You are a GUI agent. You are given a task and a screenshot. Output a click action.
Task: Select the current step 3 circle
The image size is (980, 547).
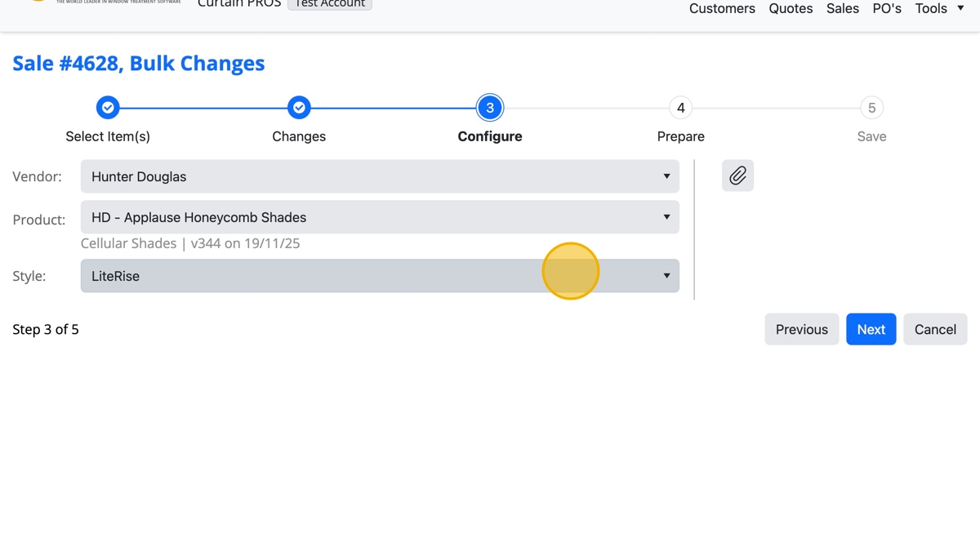coord(490,108)
